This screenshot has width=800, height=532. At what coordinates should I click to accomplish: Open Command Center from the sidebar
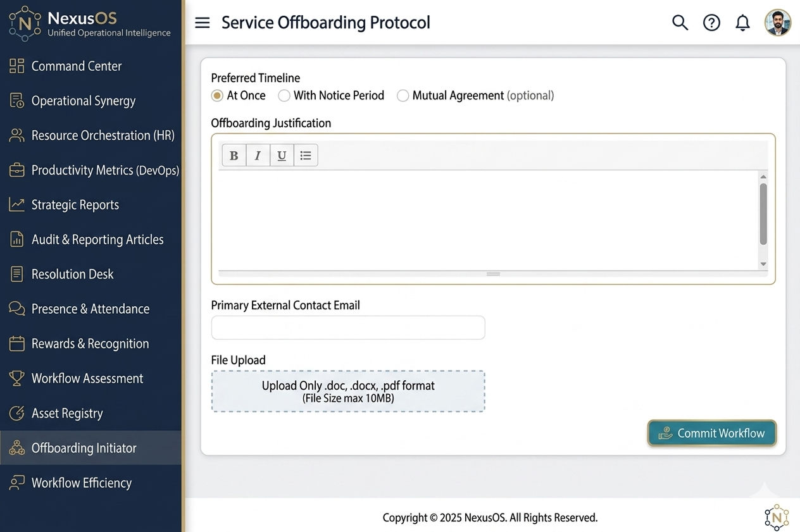point(76,66)
